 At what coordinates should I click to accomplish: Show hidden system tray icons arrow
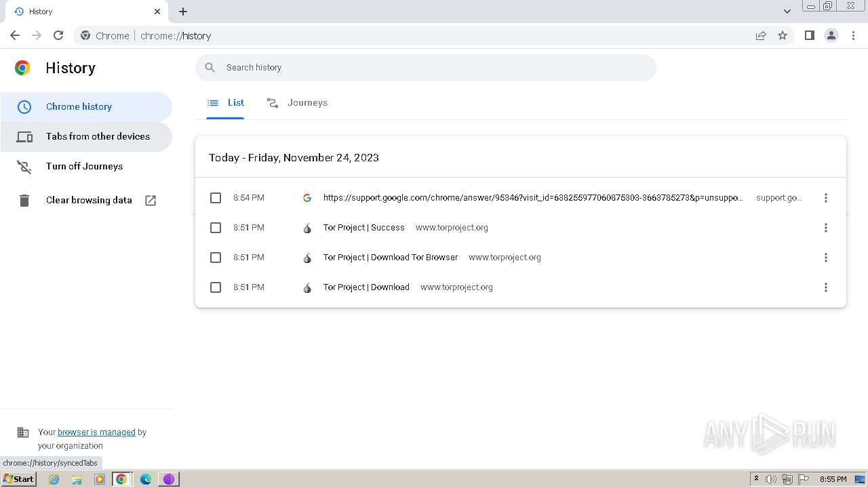click(x=756, y=479)
